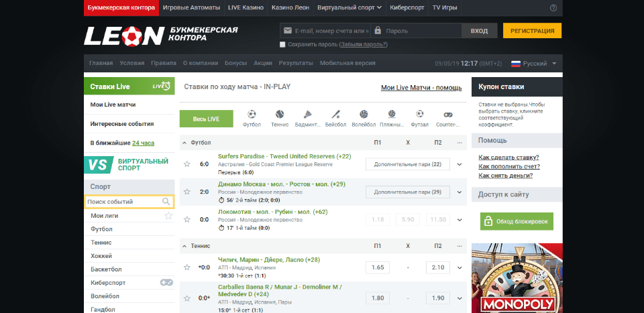Click the help question mark icon

point(553,8)
